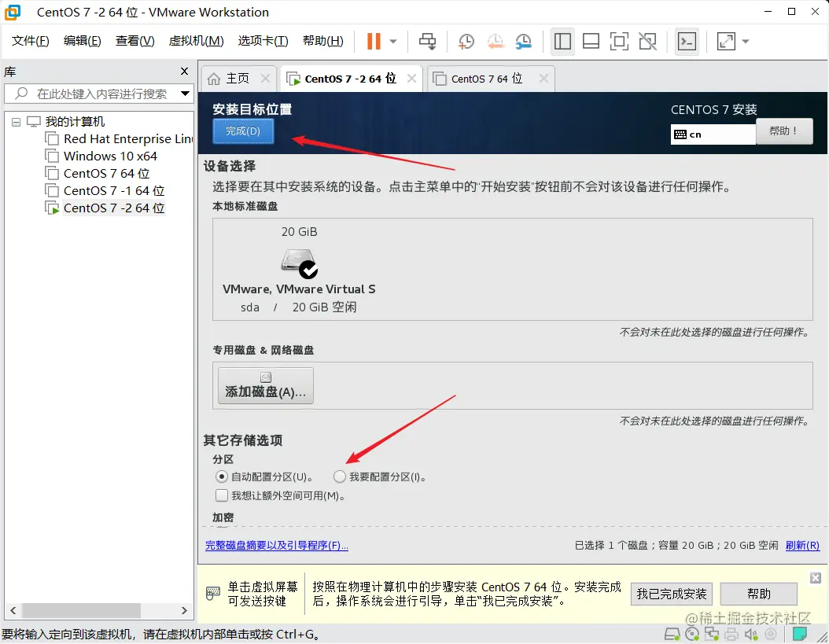Toggle the library sidebar view icon
The image size is (829, 644).
pyautogui.click(x=562, y=41)
